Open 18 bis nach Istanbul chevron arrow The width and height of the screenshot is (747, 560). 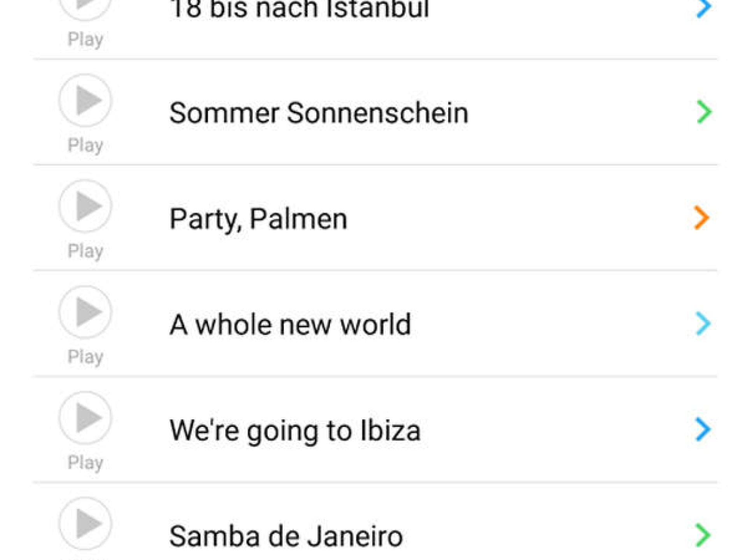tap(703, 7)
